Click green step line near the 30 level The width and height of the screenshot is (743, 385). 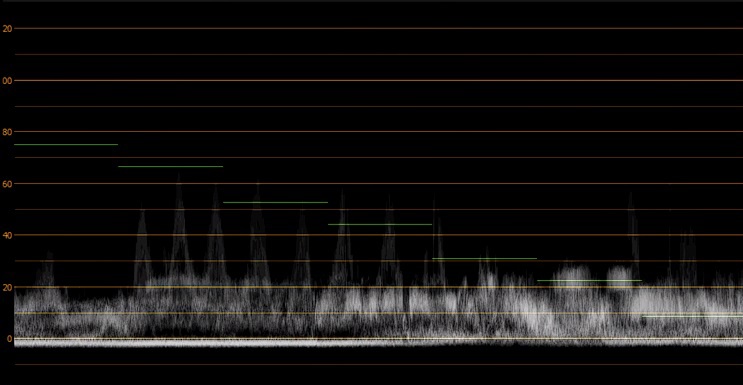(485, 258)
